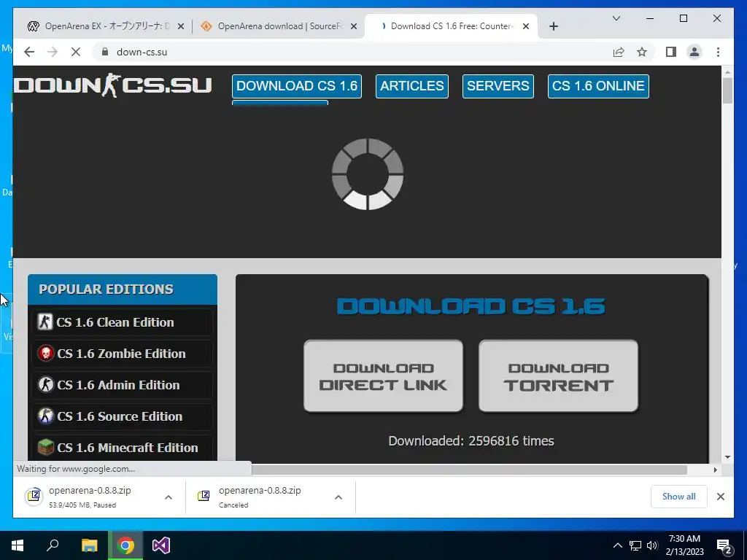Image resolution: width=747 pixels, height=560 pixels.
Task: Click the network icon in the system tray
Action: [x=635, y=545]
